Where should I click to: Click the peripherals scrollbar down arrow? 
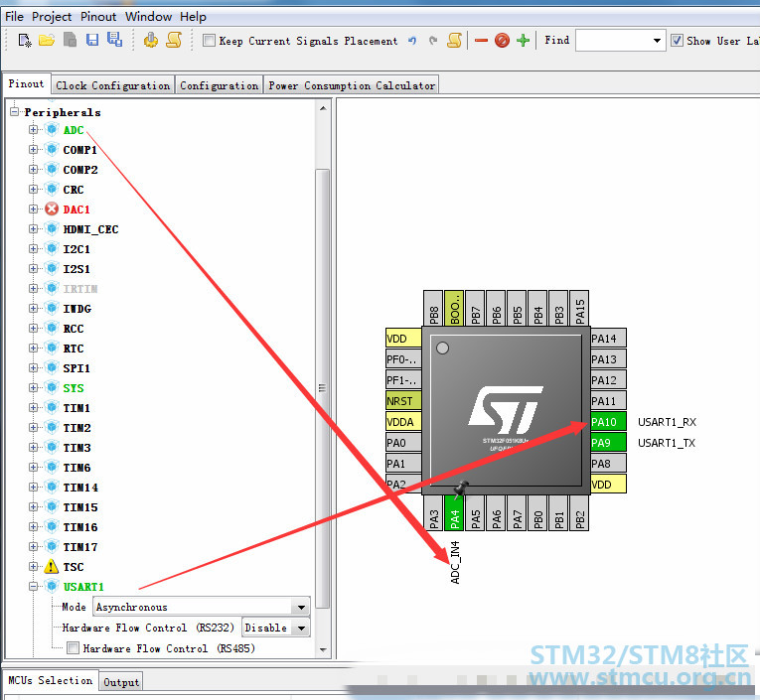point(323,649)
